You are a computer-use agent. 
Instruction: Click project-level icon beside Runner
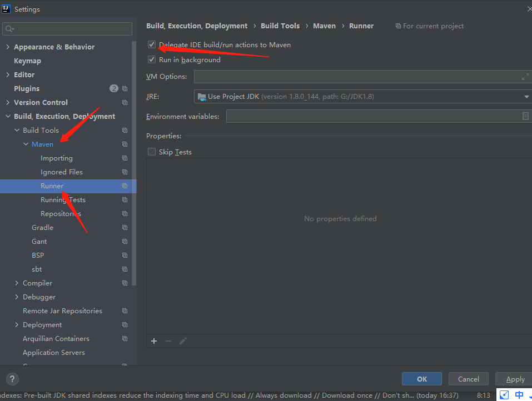[125, 186]
